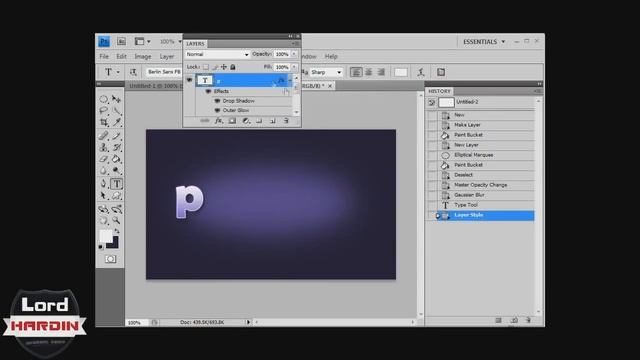Add layer style with fx button
The height and width of the screenshot is (360, 640).
tap(219, 121)
